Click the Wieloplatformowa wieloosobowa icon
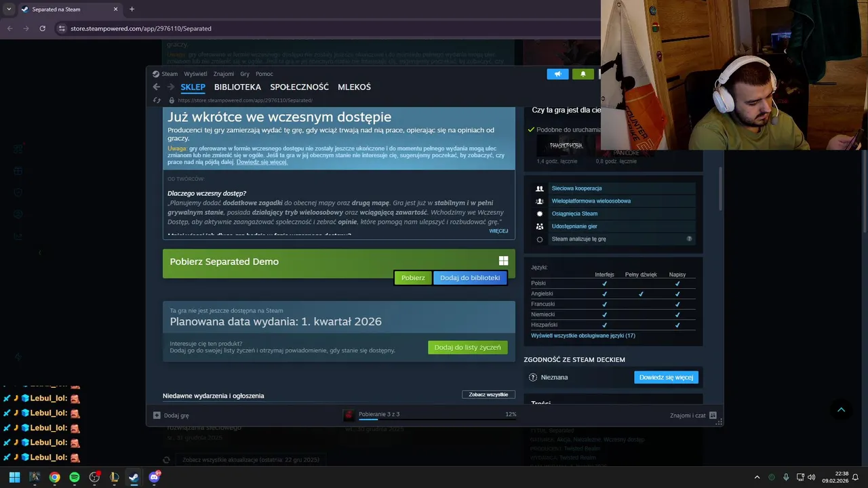 pos(540,201)
